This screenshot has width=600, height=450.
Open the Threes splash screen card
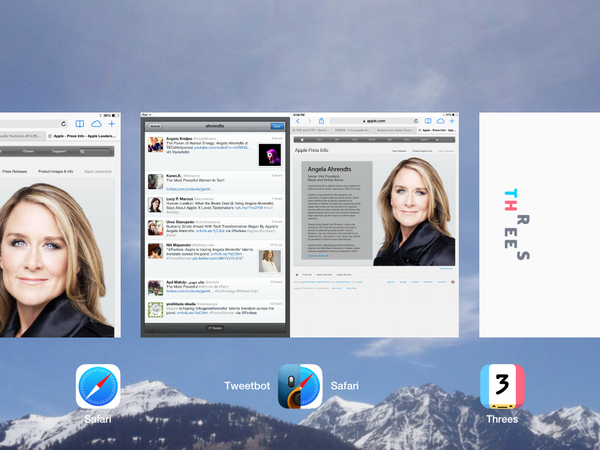[539, 225]
